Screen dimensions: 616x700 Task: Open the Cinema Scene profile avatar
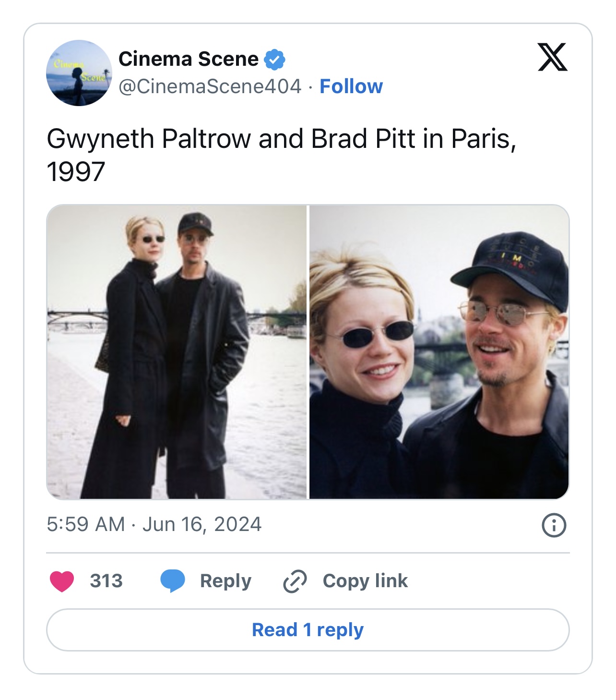click(79, 73)
